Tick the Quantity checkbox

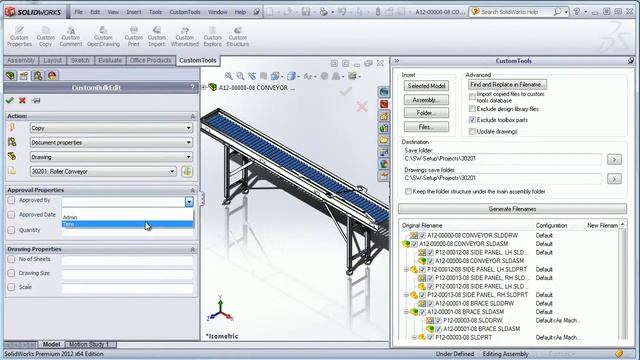[x=11, y=230]
